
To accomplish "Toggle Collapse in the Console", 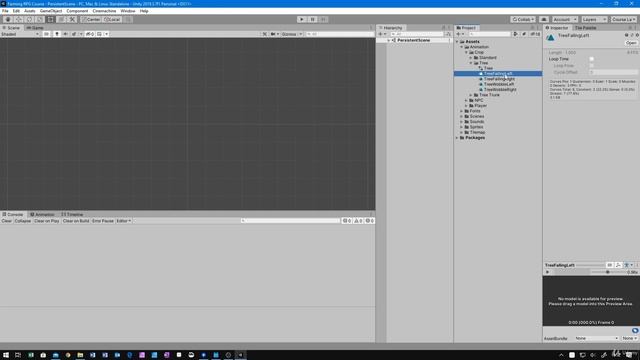I will click(x=22, y=221).
